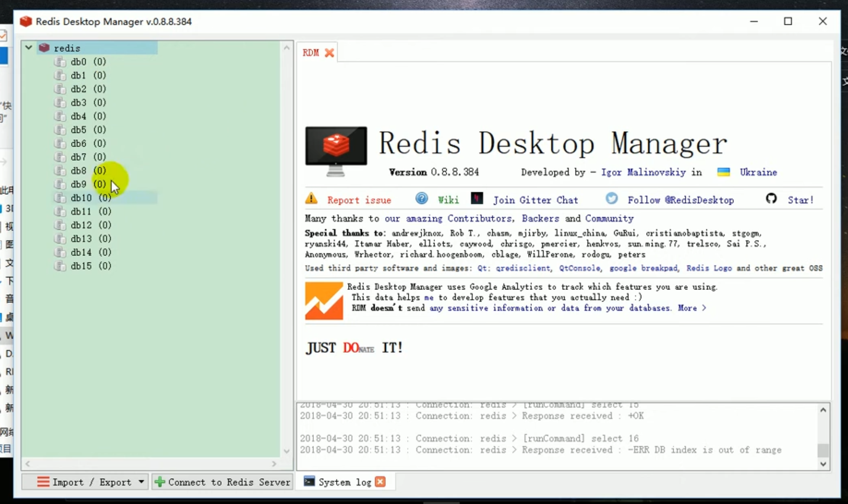
Task: Open the More > analytics link
Action: tap(692, 308)
